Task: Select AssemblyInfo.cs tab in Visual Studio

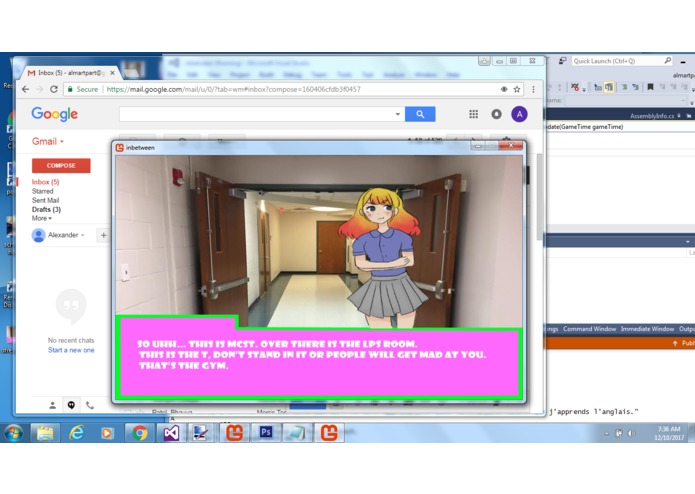Action: (x=652, y=116)
